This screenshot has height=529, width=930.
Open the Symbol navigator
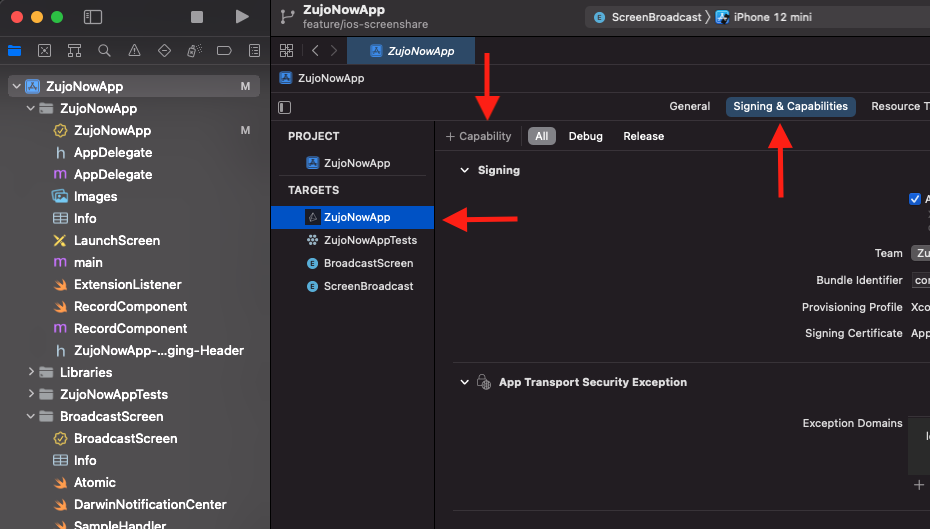tap(74, 51)
